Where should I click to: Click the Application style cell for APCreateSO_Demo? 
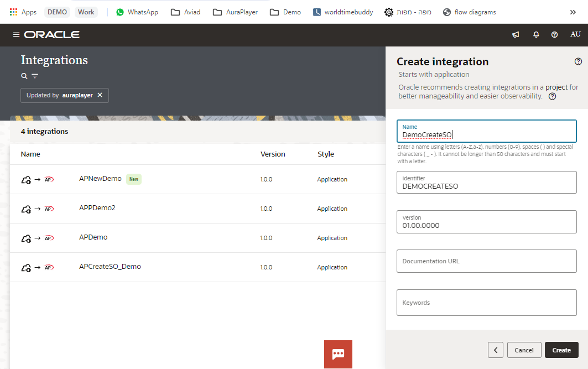(x=332, y=267)
